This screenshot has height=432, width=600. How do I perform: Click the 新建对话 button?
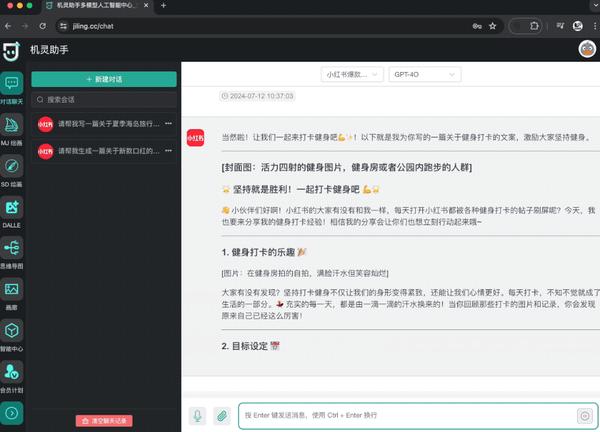[104, 79]
